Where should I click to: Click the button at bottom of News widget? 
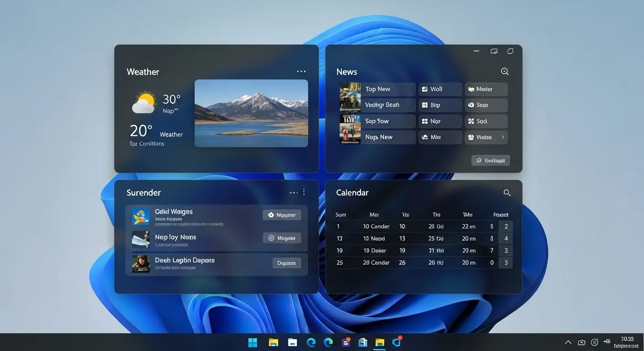(x=491, y=160)
